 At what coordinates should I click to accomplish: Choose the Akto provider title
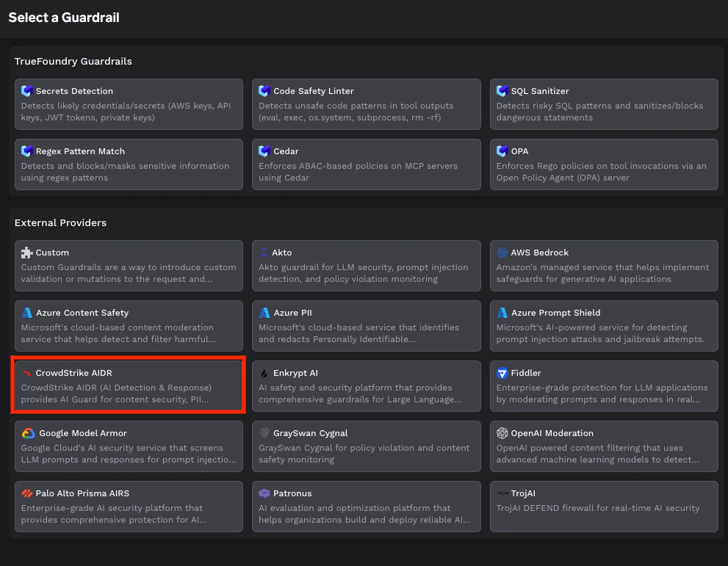[282, 253]
